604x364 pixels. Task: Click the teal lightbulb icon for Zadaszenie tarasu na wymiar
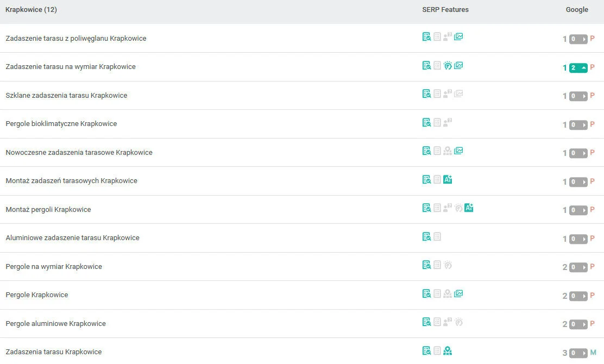click(x=448, y=66)
